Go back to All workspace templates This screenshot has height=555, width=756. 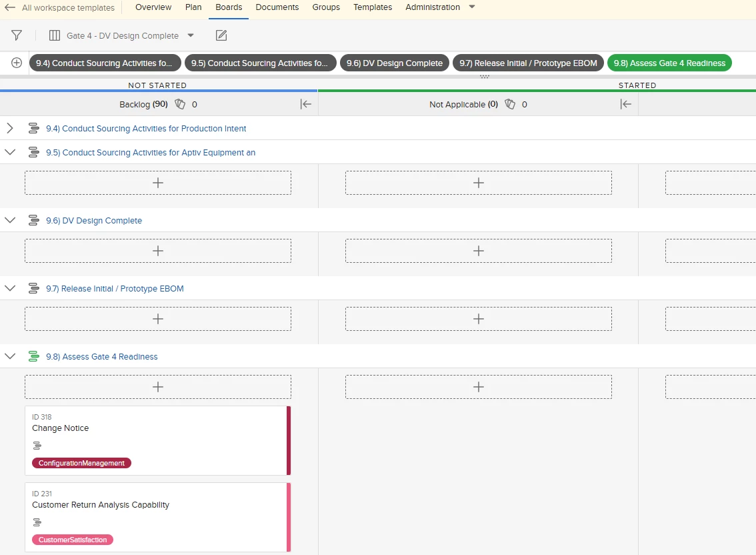[59, 8]
